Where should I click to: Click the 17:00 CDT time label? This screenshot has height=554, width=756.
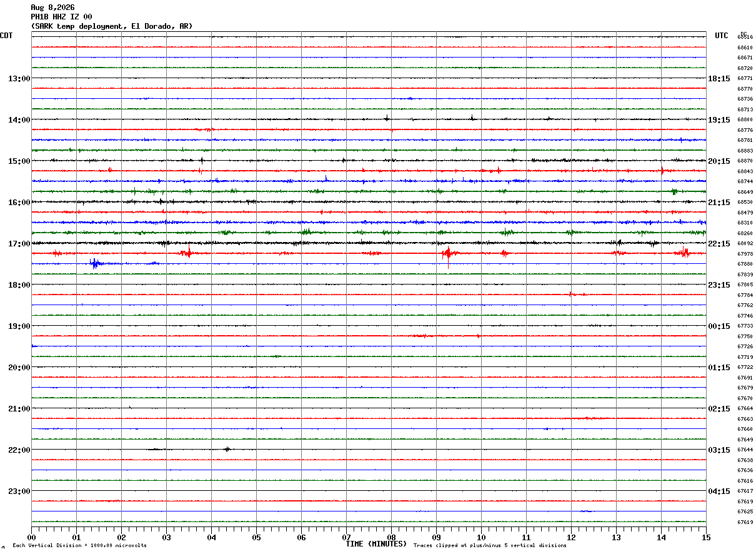click(x=19, y=244)
